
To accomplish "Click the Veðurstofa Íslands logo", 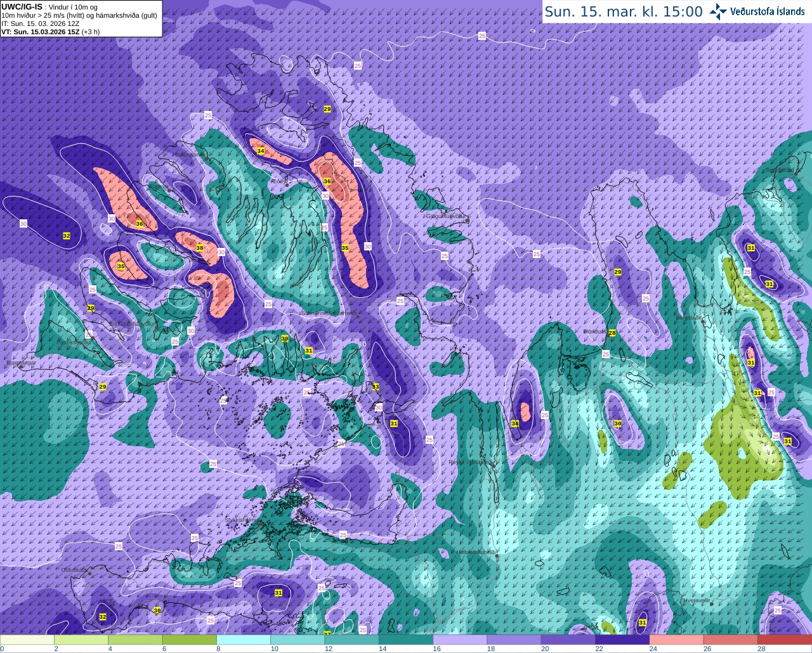I will (757, 11).
